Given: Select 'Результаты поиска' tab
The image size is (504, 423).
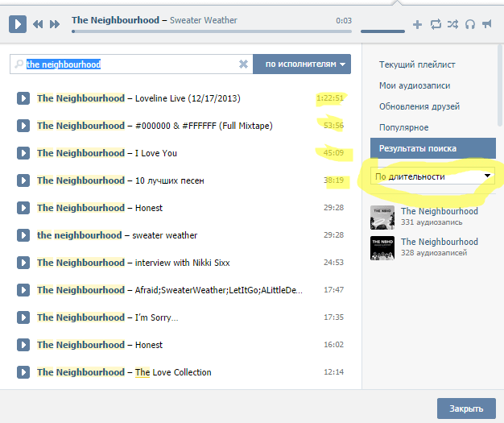Looking at the screenshot, I should (433, 148).
